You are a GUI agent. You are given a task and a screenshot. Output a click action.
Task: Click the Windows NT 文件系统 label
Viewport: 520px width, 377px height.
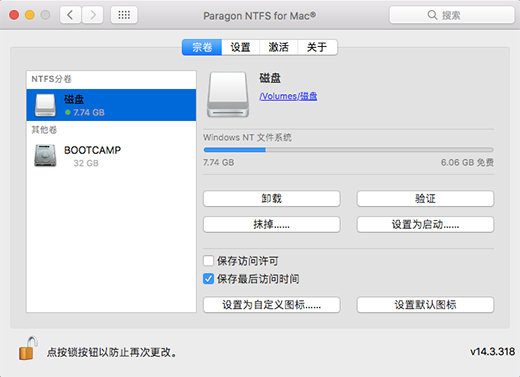[x=247, y=137]
